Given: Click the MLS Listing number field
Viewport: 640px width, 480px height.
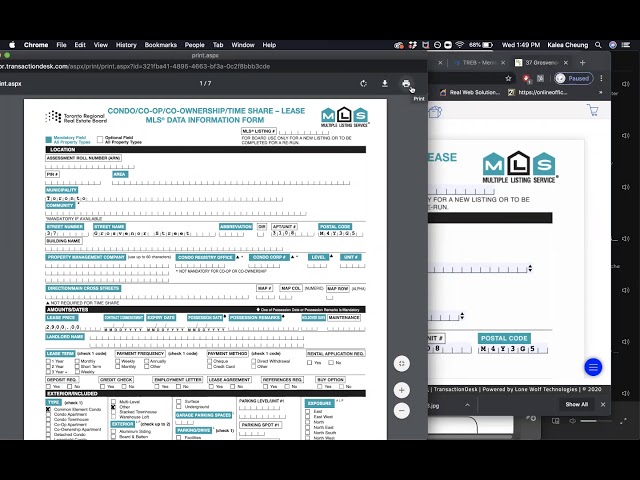Looking at the screenshot, I should [304, 132].
